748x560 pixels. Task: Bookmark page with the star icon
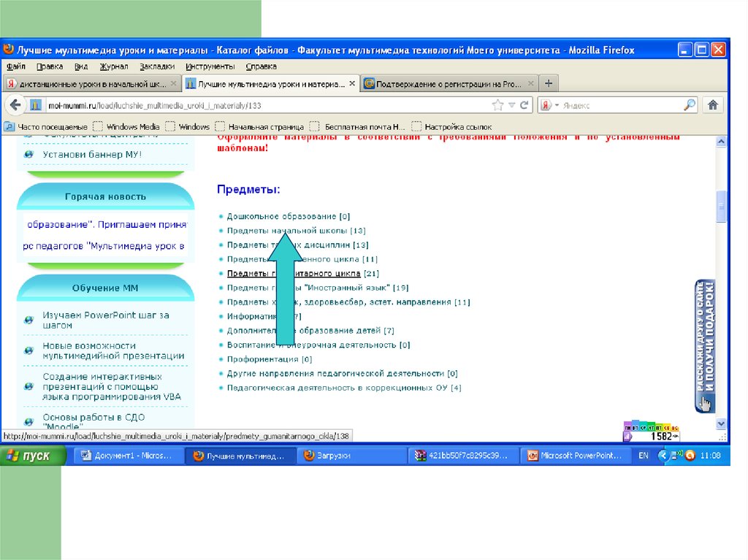(x=497, y=105)
